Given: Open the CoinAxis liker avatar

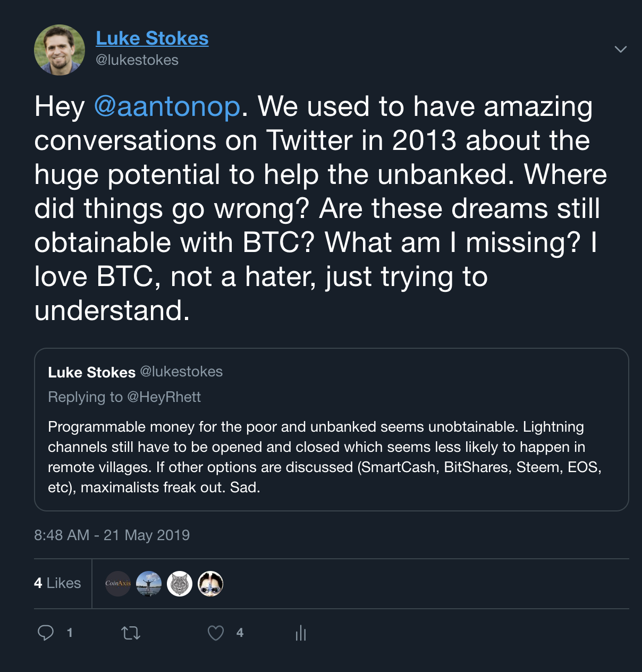Looking at the screenshot, I should tap(118, 584).
